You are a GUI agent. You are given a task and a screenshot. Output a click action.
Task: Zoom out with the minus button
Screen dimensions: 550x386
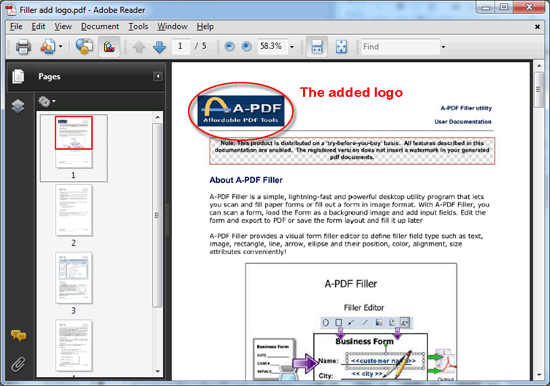(x=229, y=46)
